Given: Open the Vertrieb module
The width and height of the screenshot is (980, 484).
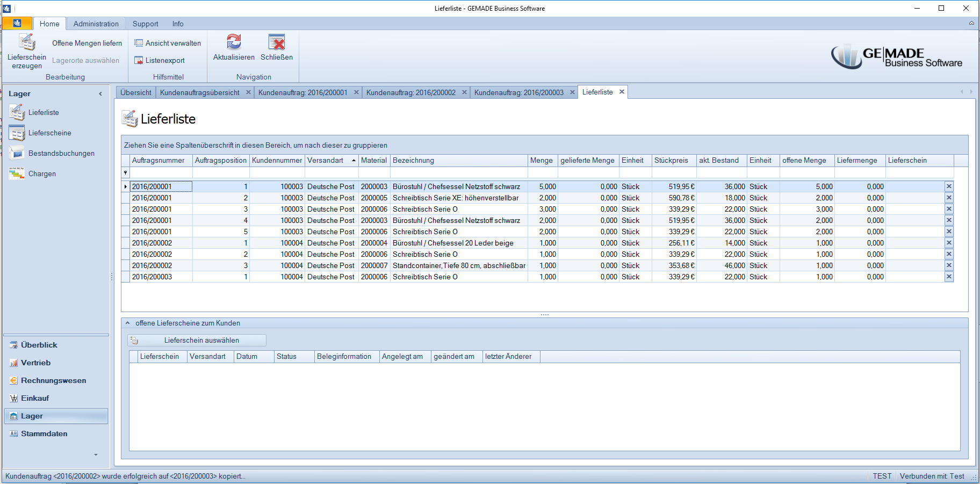Looking at the screenshot, I should [35, 363].
